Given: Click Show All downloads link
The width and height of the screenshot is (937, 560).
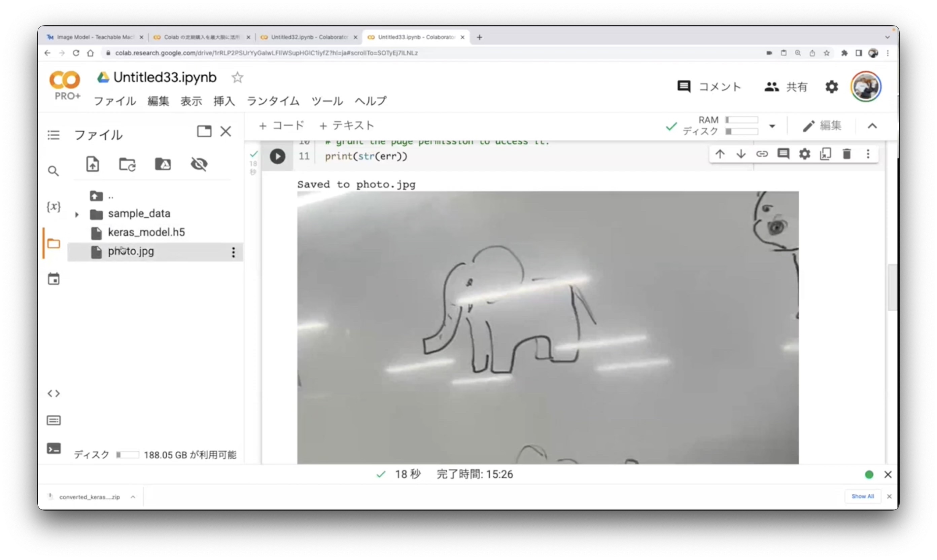Looking at the screenshot, I should [862, 496].
